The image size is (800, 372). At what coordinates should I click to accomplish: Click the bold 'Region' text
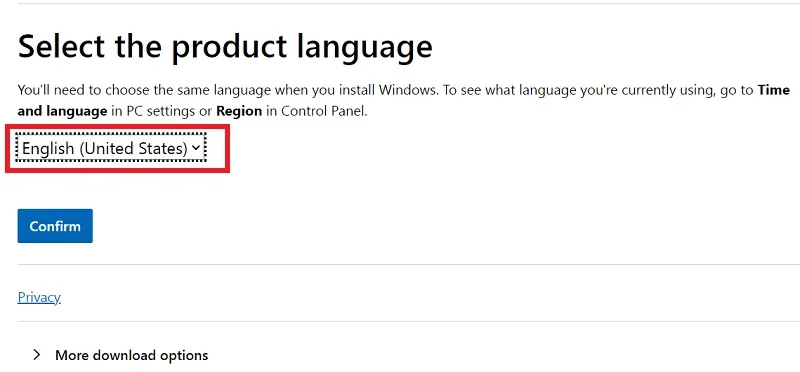239,111
